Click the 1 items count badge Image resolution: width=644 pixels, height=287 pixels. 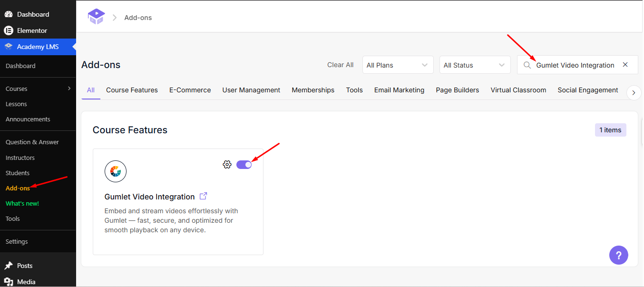pos(611,130)
